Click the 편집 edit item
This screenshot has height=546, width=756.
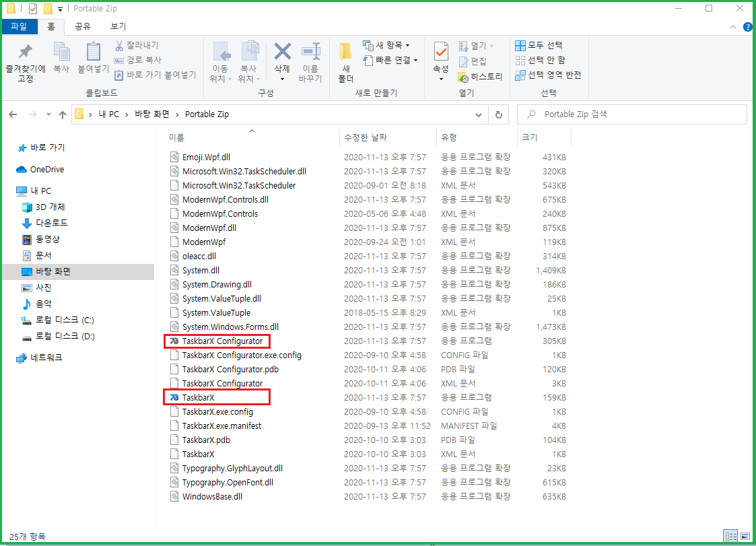[473, 61]
